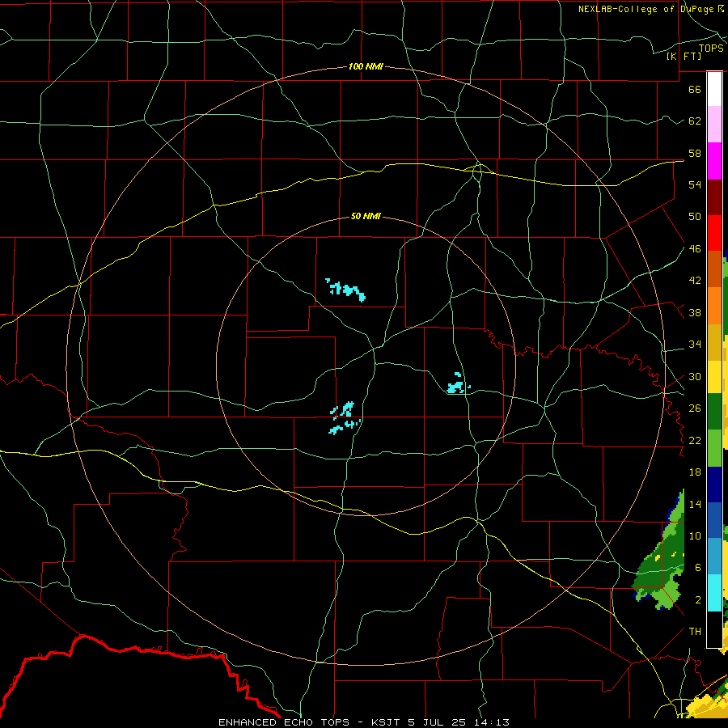The height and width of the screenshot is (728, 728).
Task: Click the cyan echo cluster east of center
Action: [x=459, y=384]
